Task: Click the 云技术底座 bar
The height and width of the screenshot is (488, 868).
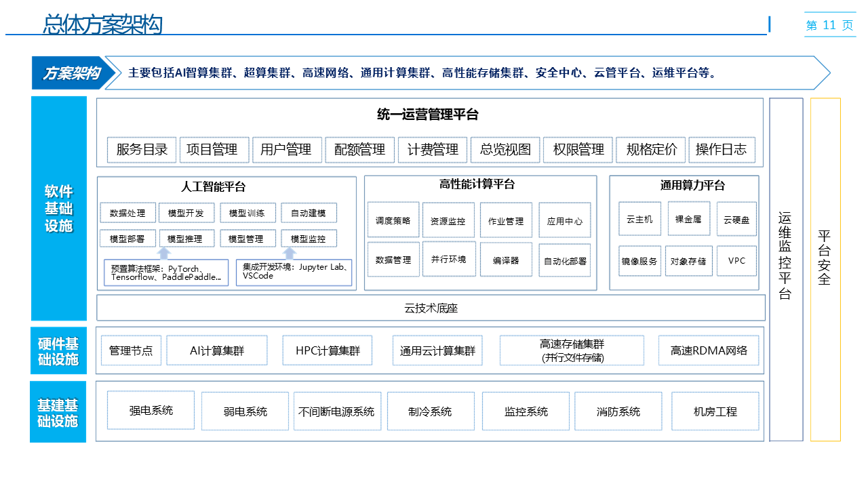Action: [x=431, y=308]
